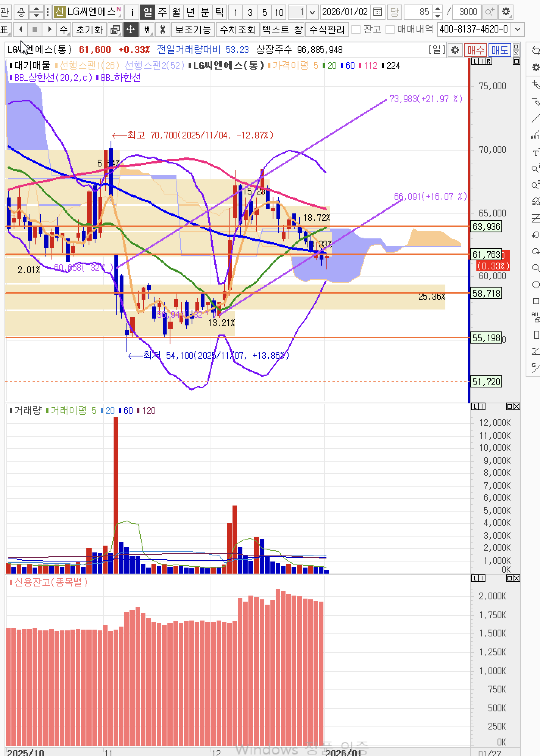540x756 pixels.
Task: Select the crosshair move tool icon
Action: coord(130,30)
